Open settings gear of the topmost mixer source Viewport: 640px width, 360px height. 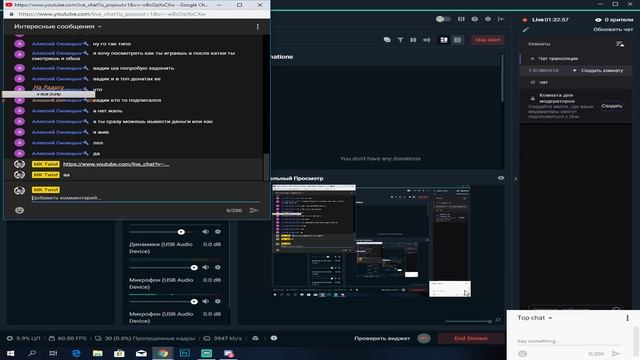(x=218, y=232)
